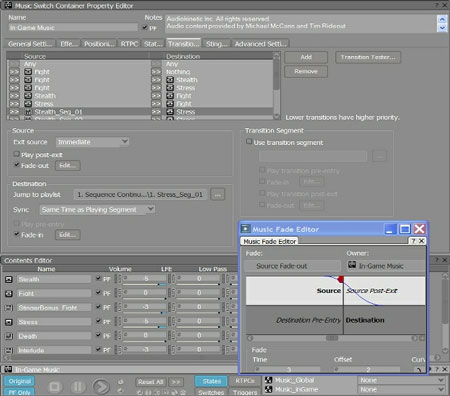
Task: Click Jump to playlist browse button
Action: [x=218, y=194]
